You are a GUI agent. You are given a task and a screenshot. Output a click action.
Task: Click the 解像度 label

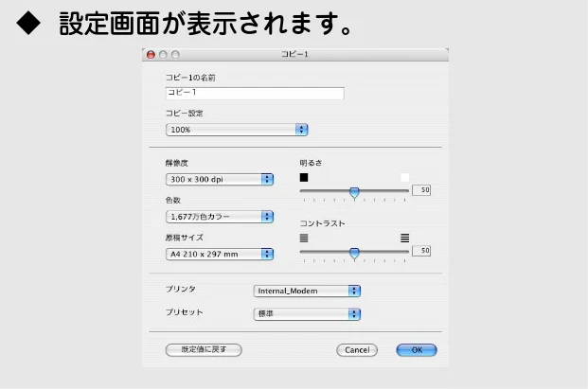[177, 163]
